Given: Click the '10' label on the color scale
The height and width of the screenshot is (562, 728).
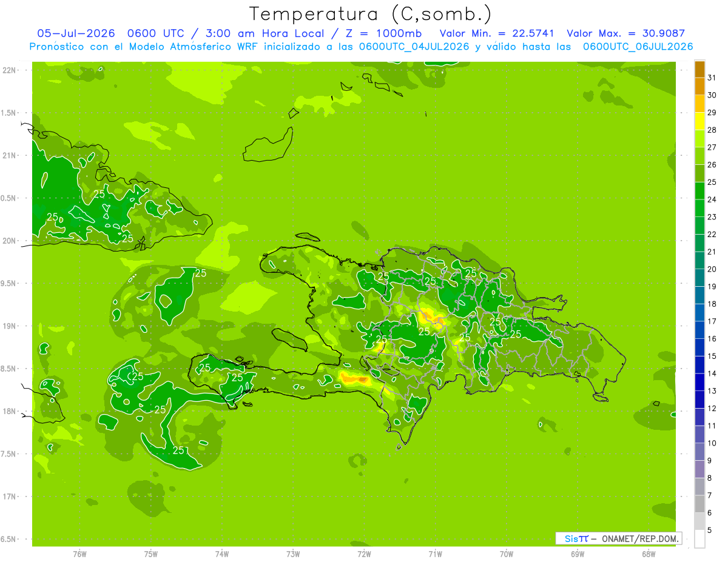Looking at the screenshot, I should [712, 443].
